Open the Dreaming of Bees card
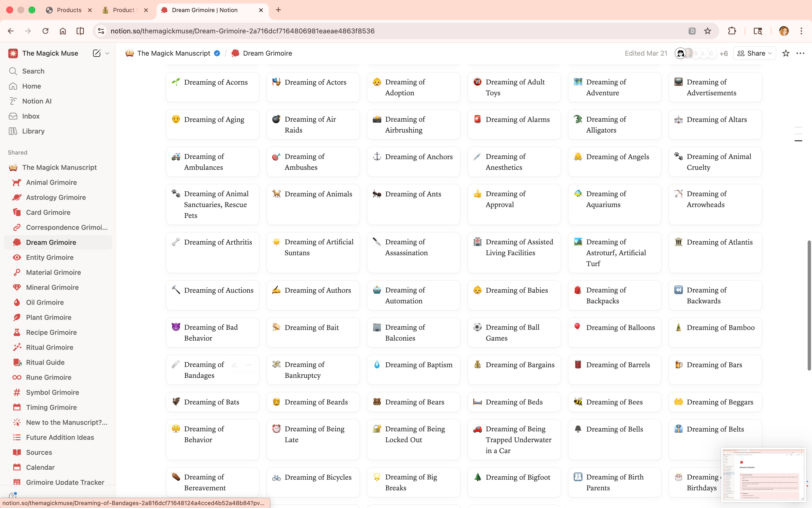The width and height of the screenshot is (812, 508). [614, 402]
